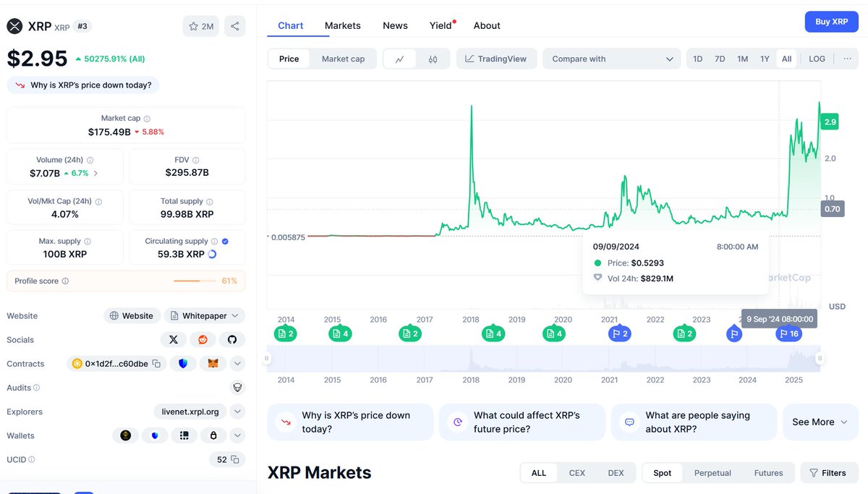
Task: Click info icon beside Max. supply
Action: [x=88, y=242]
